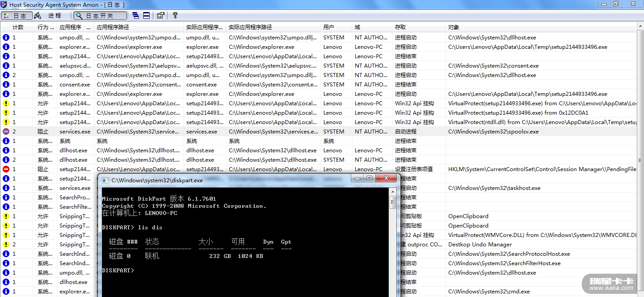Select 启动进程 access cell in services.exe row

click(x=405, y=132)
